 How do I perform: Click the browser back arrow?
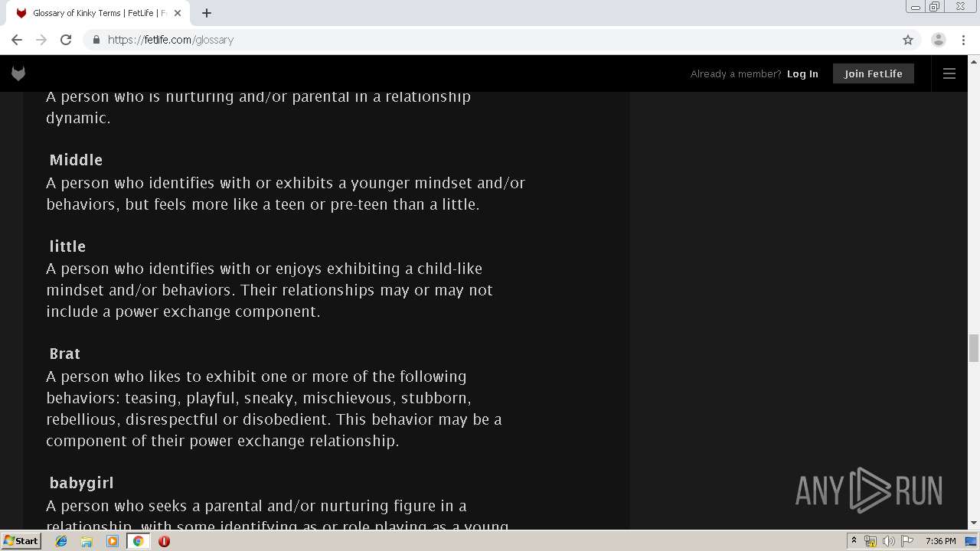pyautogui.click(x=17, y=40)
